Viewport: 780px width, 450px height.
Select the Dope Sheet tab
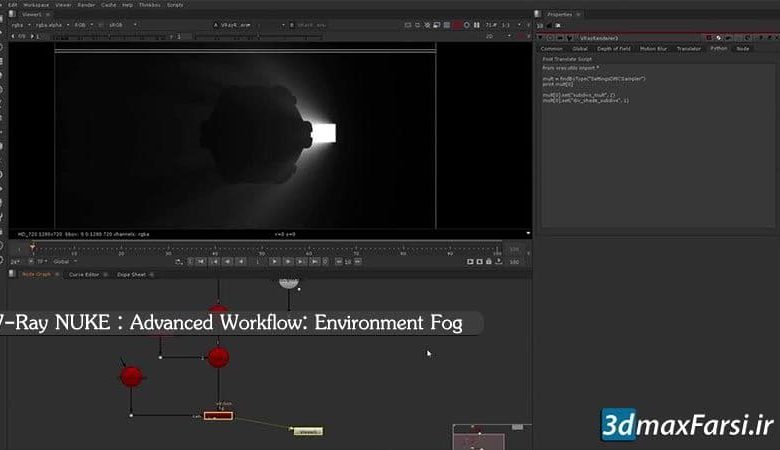coord(131,274)
